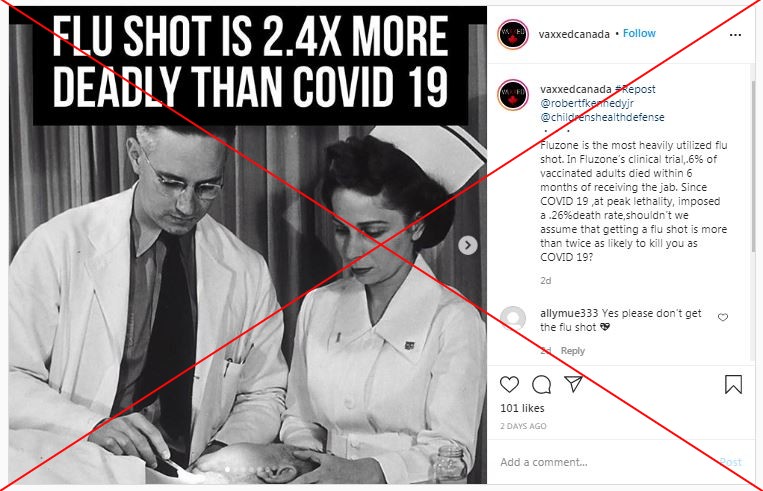
Task: Open the three-dot more options menu
Action: (735, 35)
